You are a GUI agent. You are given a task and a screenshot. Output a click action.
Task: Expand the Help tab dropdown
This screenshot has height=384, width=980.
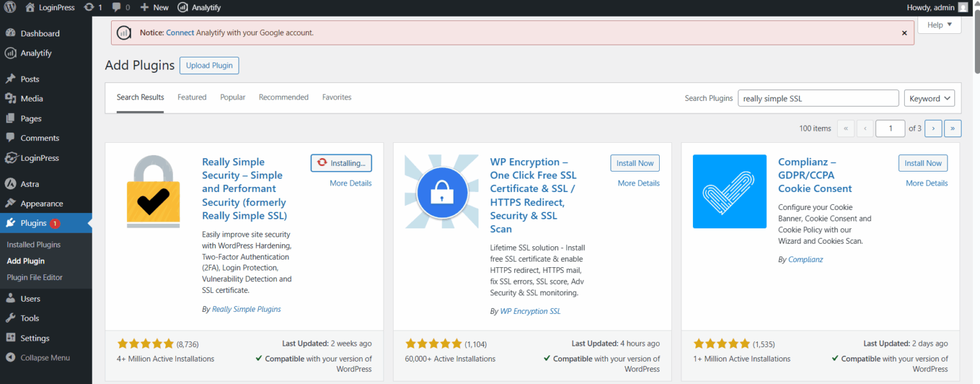tap(939, 25)
